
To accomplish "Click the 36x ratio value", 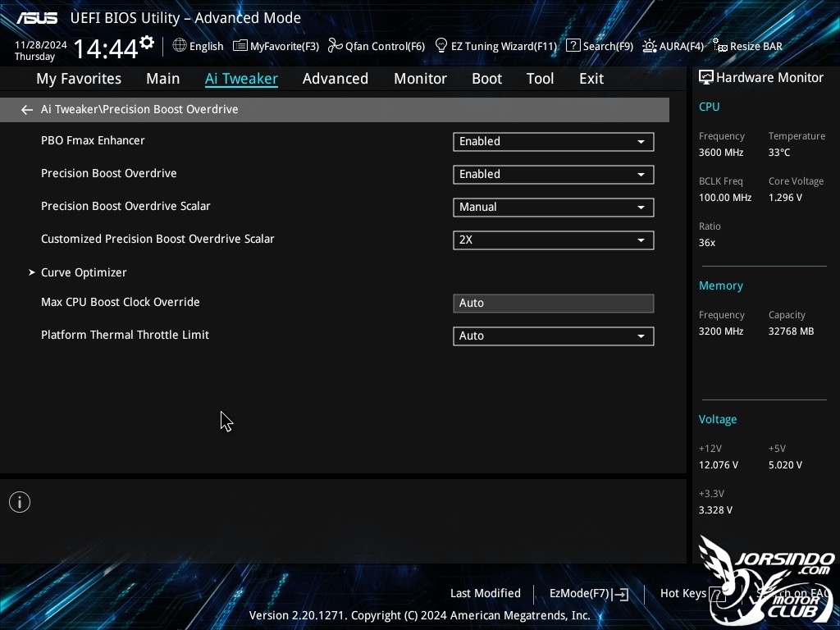I will [706, 242].
